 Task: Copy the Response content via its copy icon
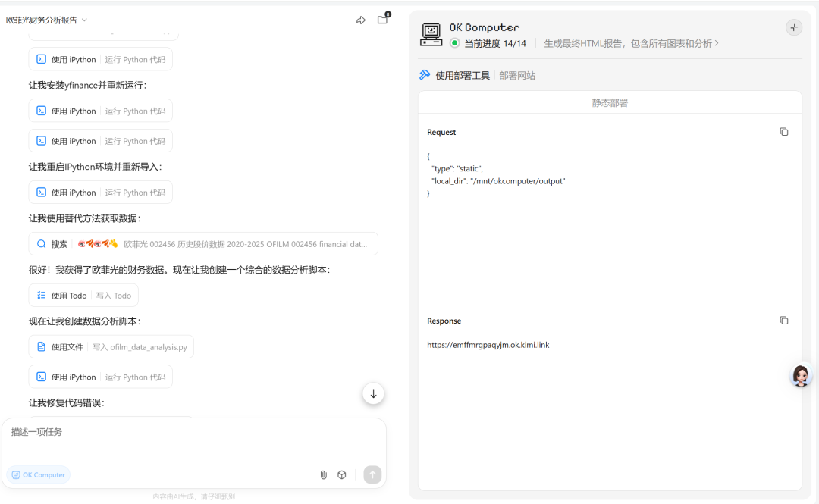pyautogui.click(x=783, y=320)
